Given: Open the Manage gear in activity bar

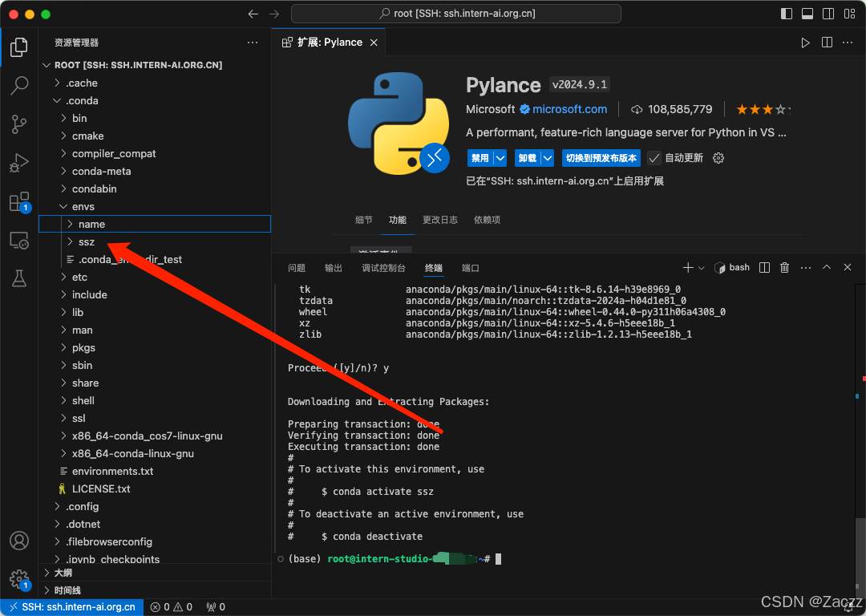Looking at the screenshot, I should coord(19,579).
